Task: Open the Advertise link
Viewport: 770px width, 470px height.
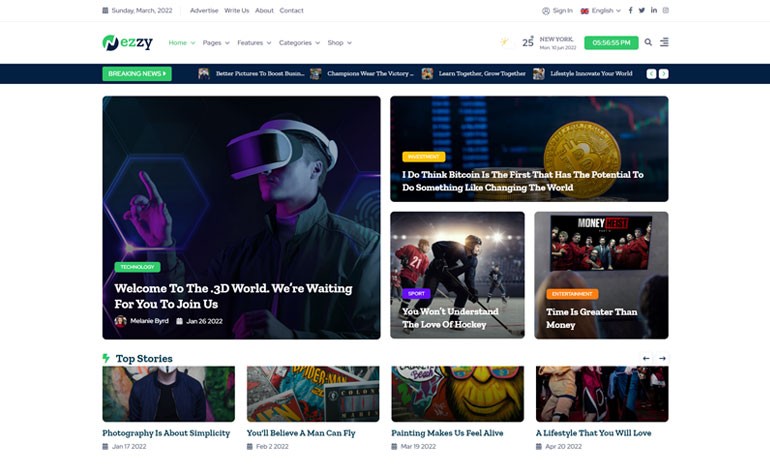Action: pyautogui.click(x=204, y=10)
